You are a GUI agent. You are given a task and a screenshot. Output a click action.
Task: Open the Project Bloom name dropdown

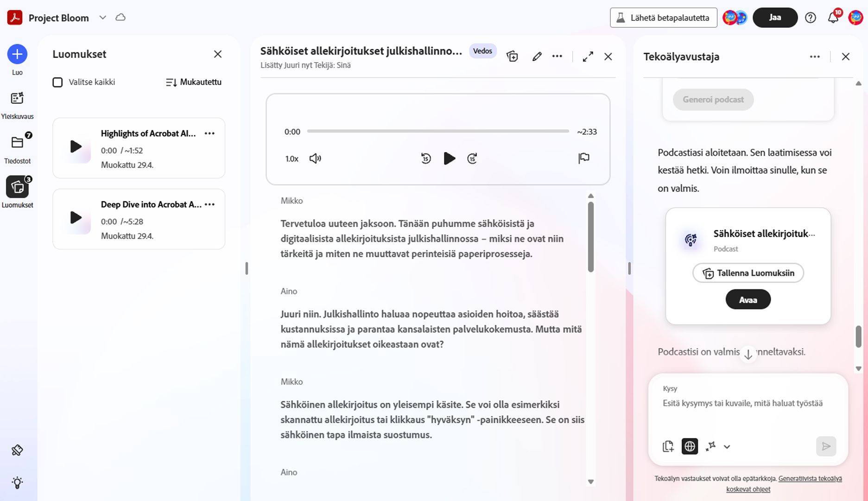(103, 18)
